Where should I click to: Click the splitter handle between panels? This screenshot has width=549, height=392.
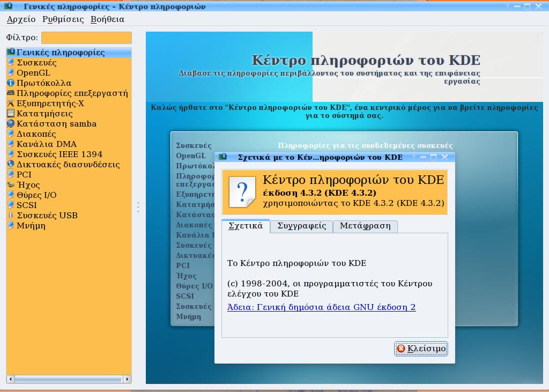139,208
